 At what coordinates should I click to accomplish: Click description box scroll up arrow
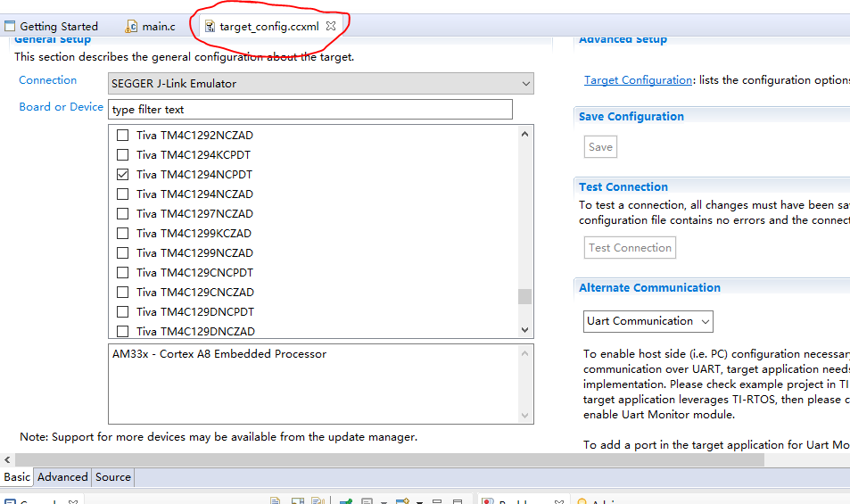click(x=524, y=353)
